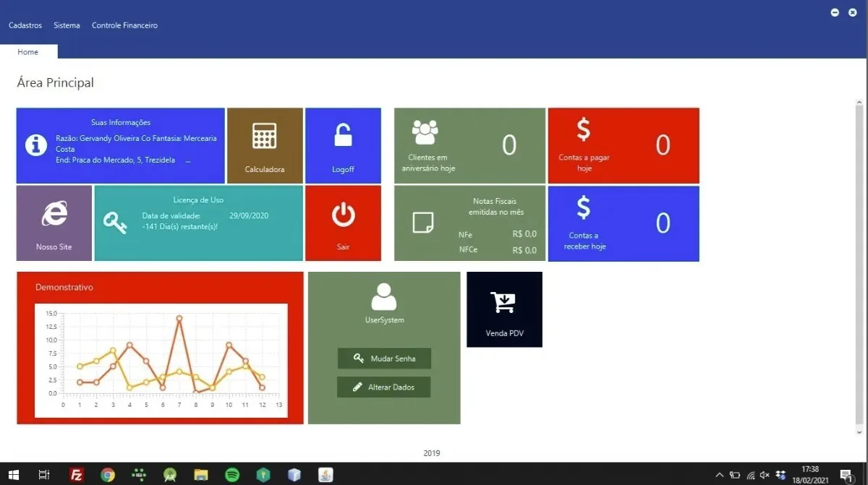Click the Logoff padlock tile
This screenshot has width=868, height=485.
pos(343,145)
